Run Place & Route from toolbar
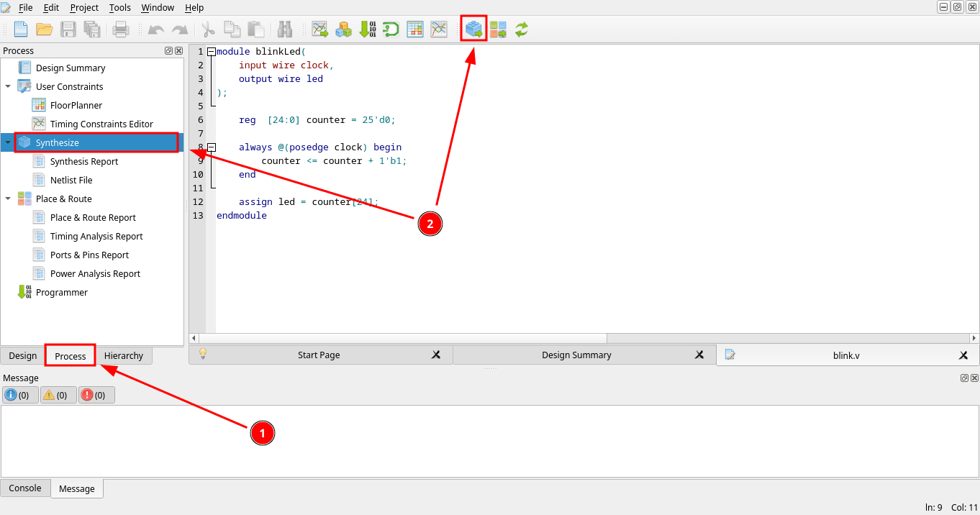The image size is (980, 515). click(x=498, y=29)
